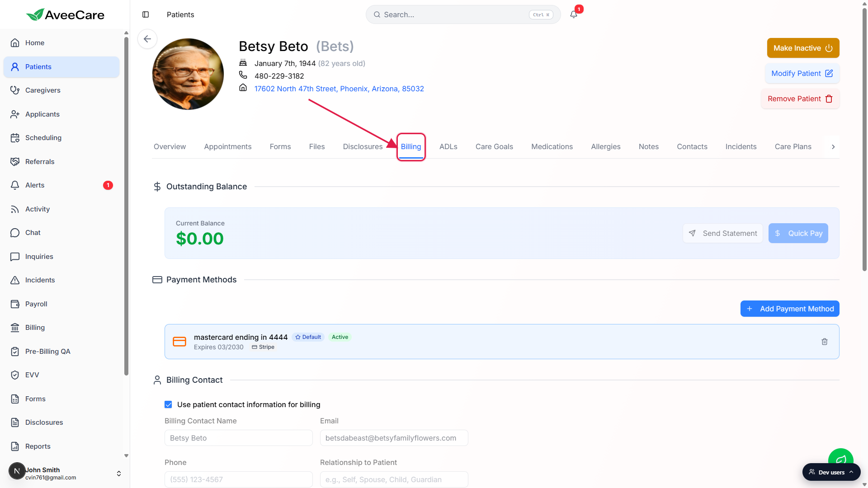Switch to the Appointments tab
Viewport: 868px width, 488px height.
tap(228, 147)
